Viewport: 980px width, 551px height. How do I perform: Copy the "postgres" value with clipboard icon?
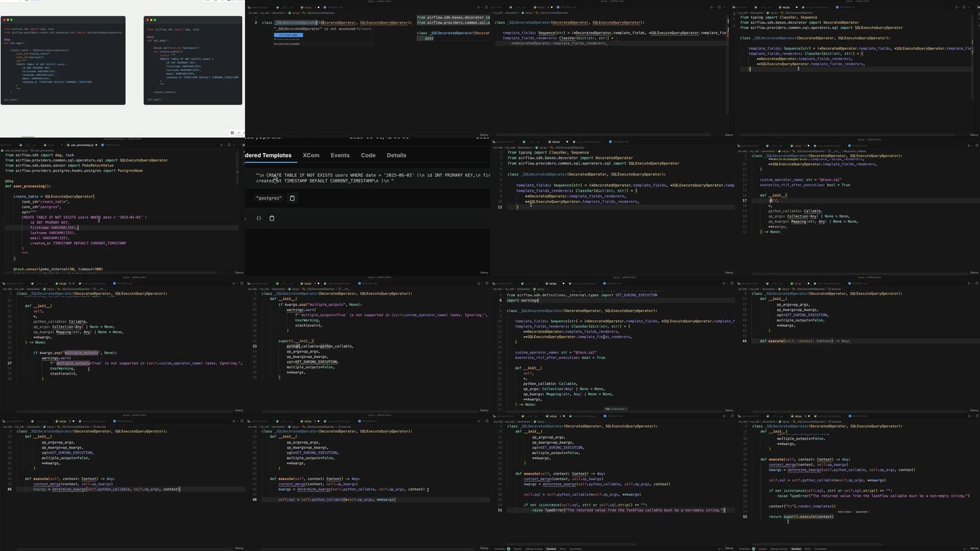pos(292,198)
